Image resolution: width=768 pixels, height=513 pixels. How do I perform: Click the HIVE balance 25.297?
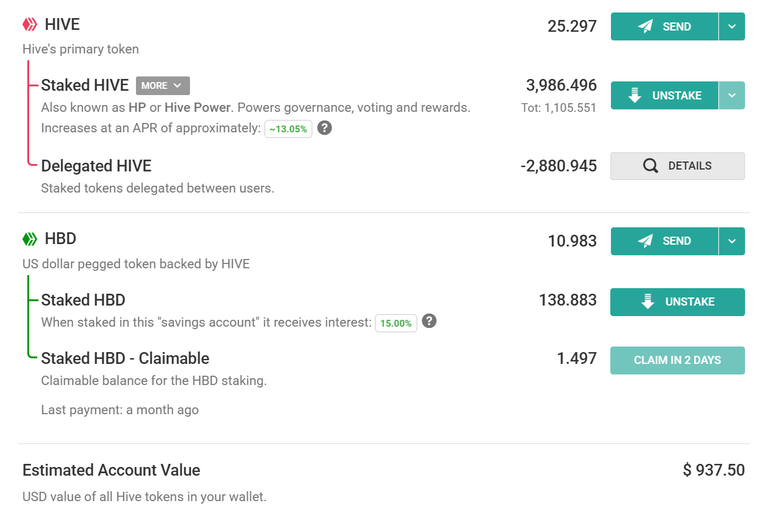pos(572,26)
